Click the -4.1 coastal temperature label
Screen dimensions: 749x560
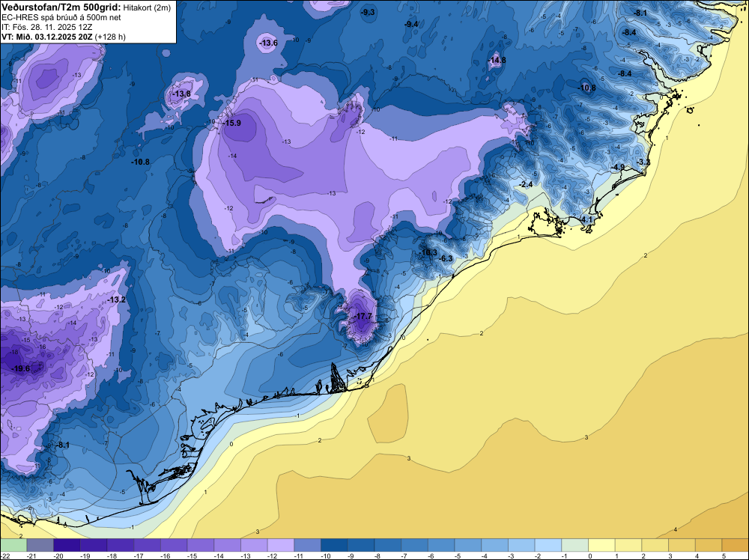point(586,219)
